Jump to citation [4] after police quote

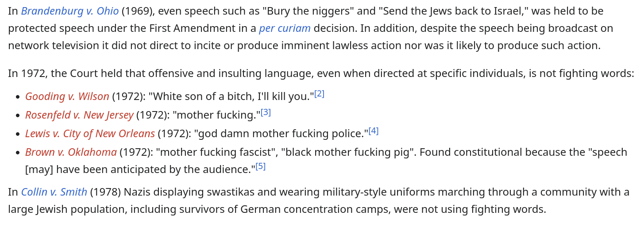374,131
